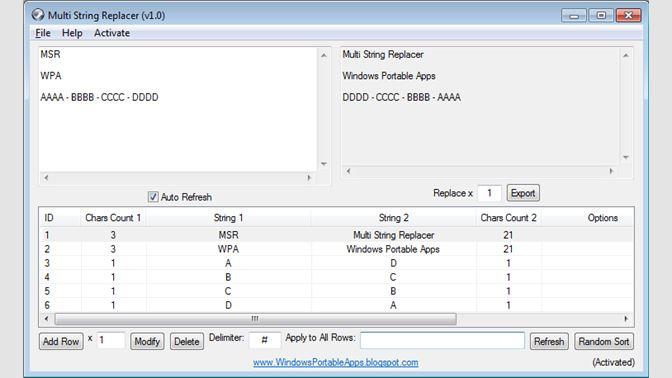
Task: Select row 4 String 1 cell B
Action: [x=228, y=277]
